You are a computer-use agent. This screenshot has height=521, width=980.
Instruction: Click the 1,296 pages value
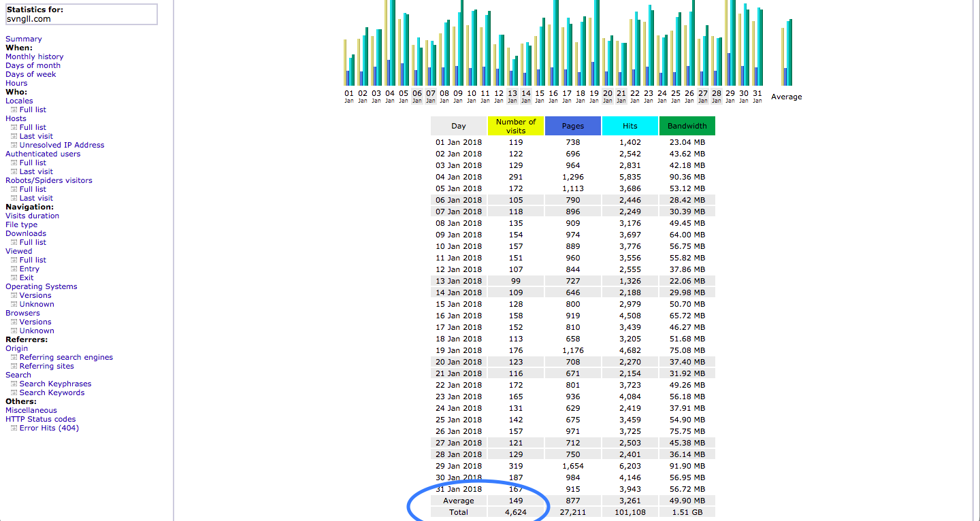(573, 177)
